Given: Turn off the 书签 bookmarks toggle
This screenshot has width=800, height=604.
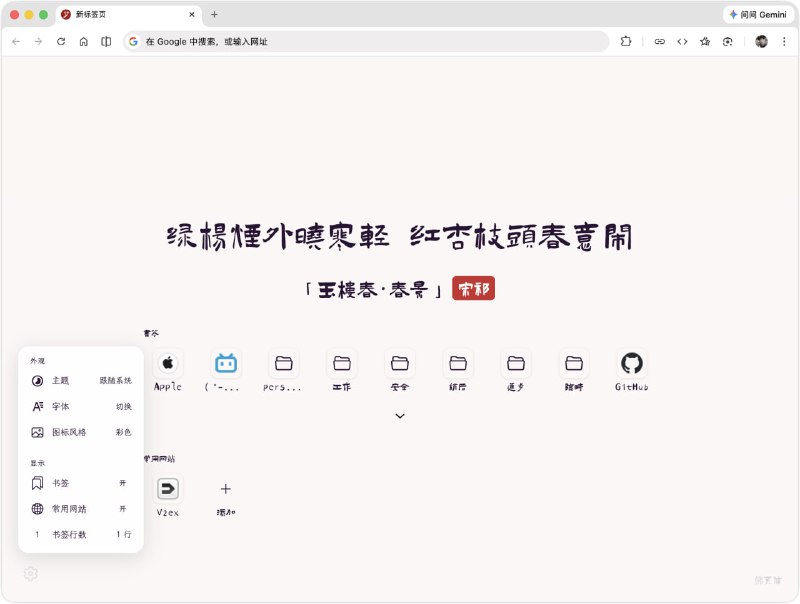Looking at the screenshot, I should 126,482.
